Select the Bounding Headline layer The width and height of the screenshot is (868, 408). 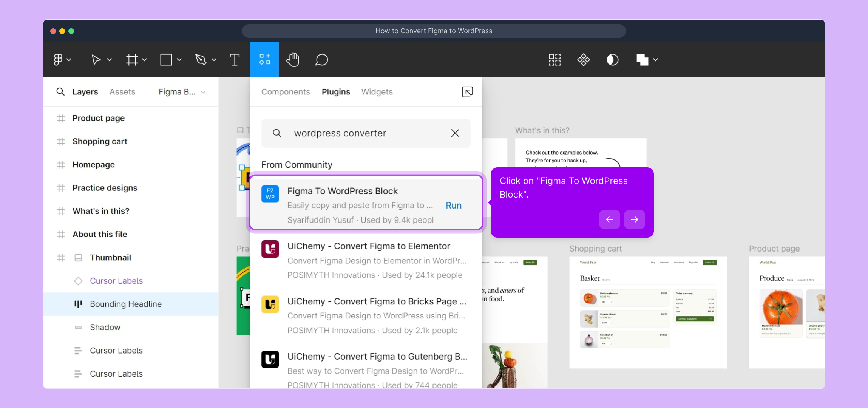[126, 304]
